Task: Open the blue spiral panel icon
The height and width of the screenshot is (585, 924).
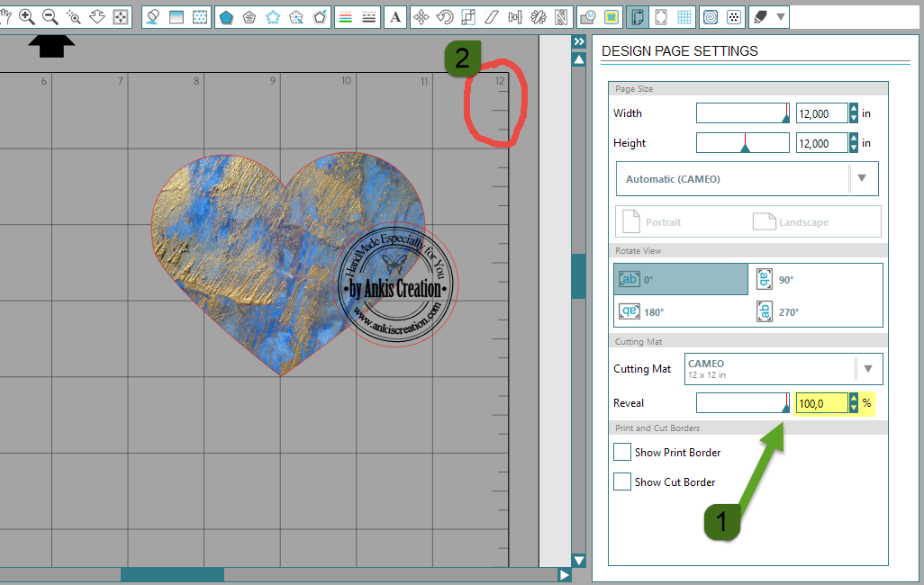Action: tap(711, 17)
